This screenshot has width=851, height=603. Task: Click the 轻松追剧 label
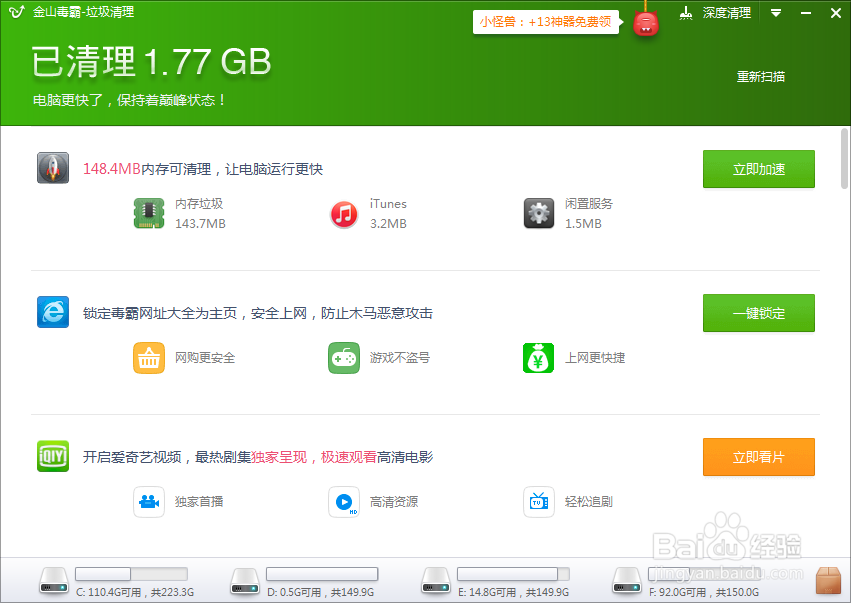(589, 502)
